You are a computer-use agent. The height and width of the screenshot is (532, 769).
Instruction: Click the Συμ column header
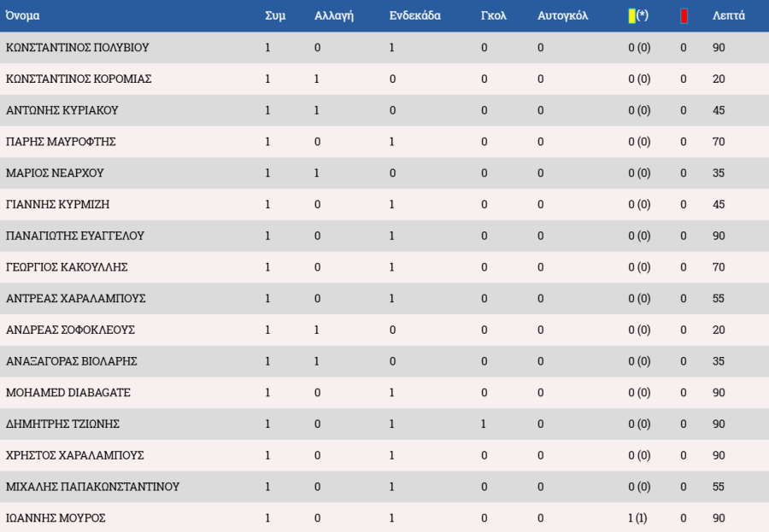275,15
